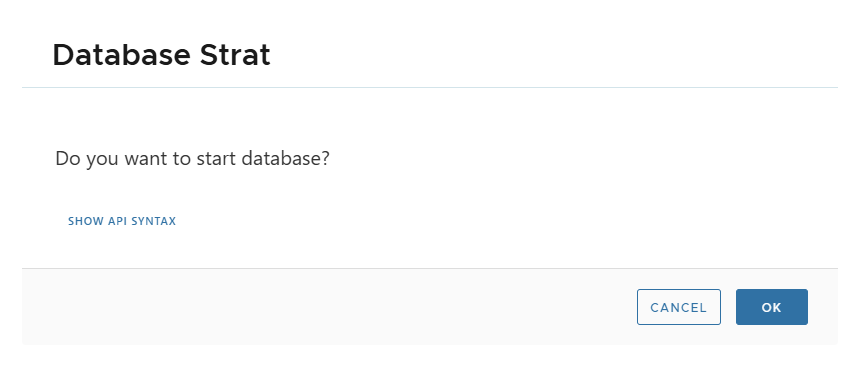
Task: Expand the API syntax section
Action: (122, 221)
